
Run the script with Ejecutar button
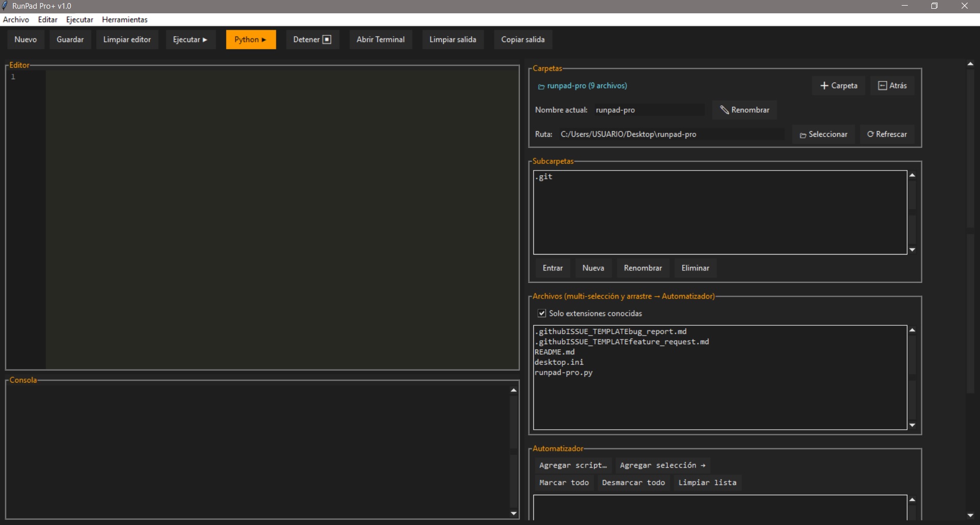[x=190, y=39]
